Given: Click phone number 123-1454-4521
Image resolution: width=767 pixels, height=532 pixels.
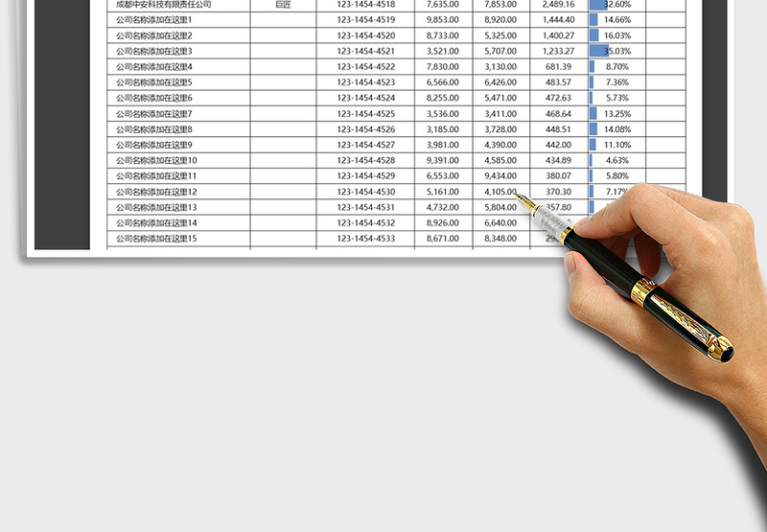Looking at the screenshot, I should coord(366,52).
